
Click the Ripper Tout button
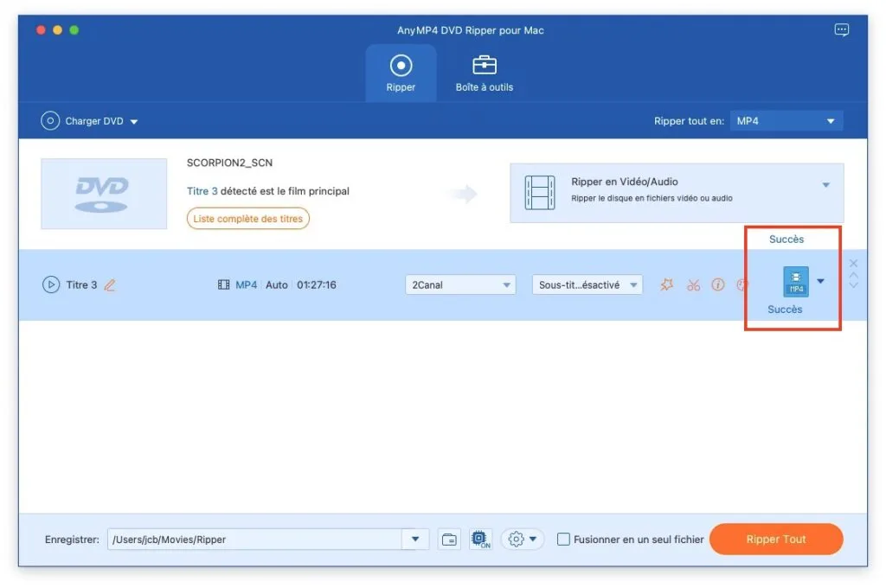775,539
